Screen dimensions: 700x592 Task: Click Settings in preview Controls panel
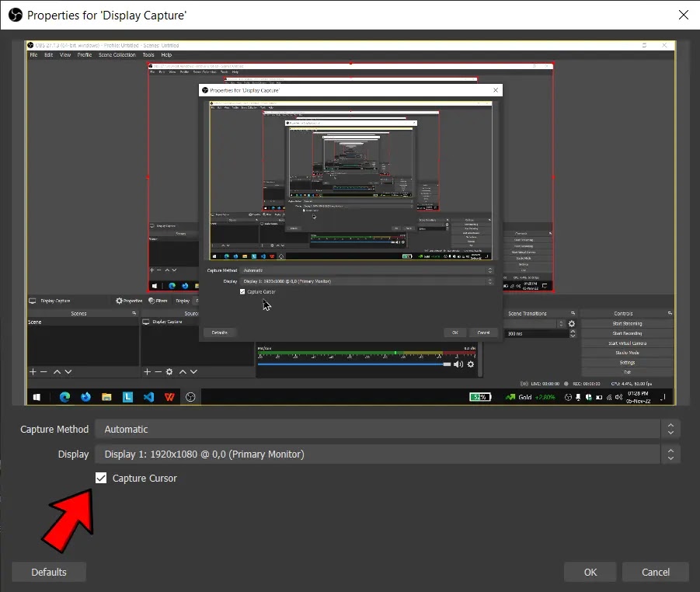(x=627, y=363)
